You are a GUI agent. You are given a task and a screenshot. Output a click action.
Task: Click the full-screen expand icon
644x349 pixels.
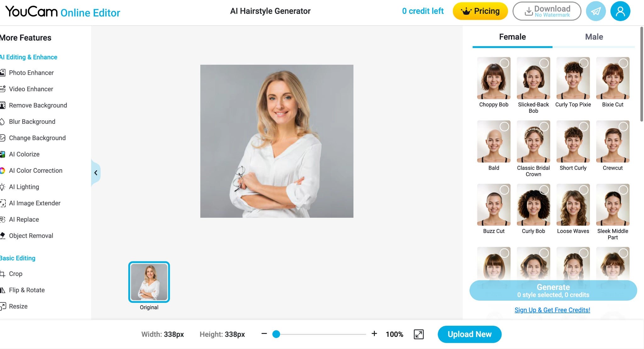pyautogui.click(x=418, y=334)
